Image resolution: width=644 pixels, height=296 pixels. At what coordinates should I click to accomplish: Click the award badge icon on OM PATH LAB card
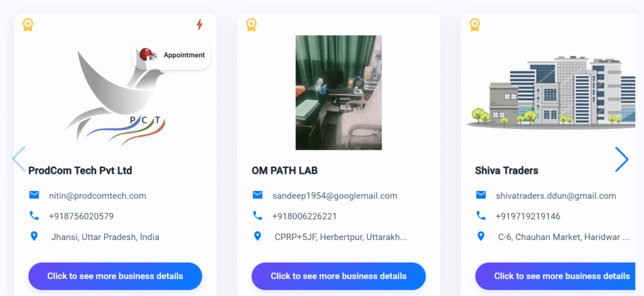pos(252,25)
